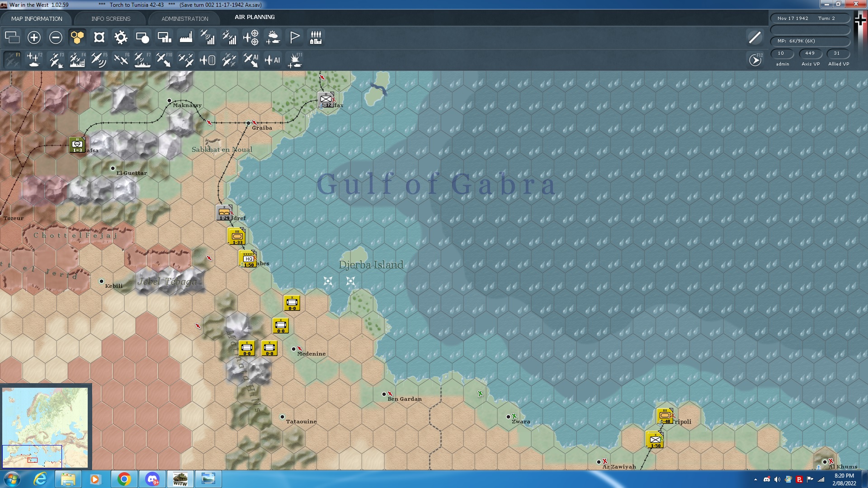The height and width of the screenshot is (488, 868).
Task: Open Google Chrome from taskbar
Action: [124, 479]
